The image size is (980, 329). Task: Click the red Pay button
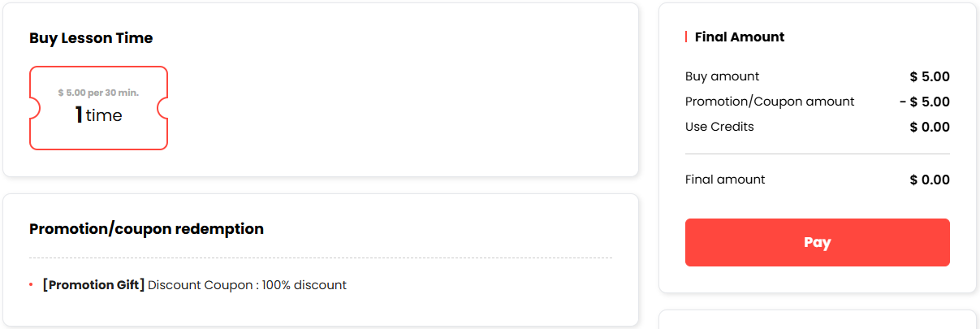[x=817, y=242]
